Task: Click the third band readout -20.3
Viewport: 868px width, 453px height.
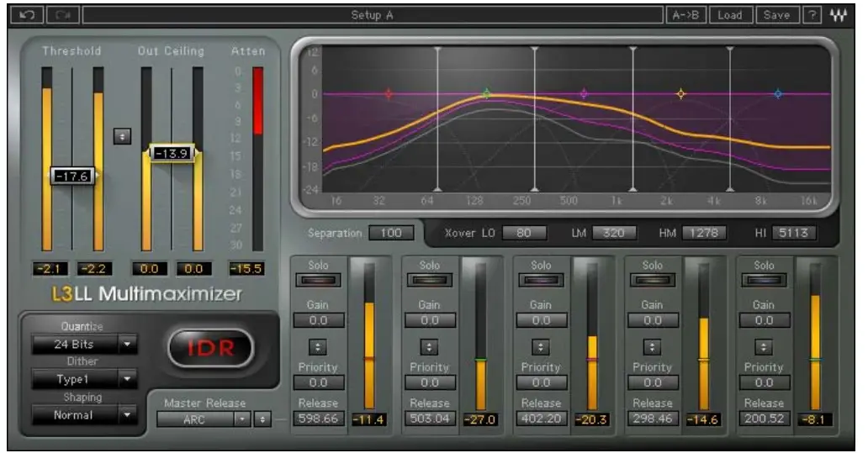Action: (x=592, y=419)
